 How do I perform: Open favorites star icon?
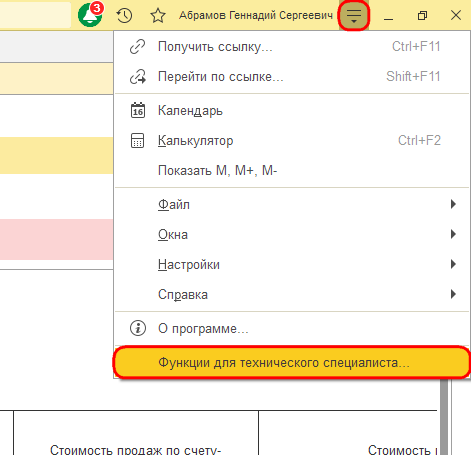point(158,16)
